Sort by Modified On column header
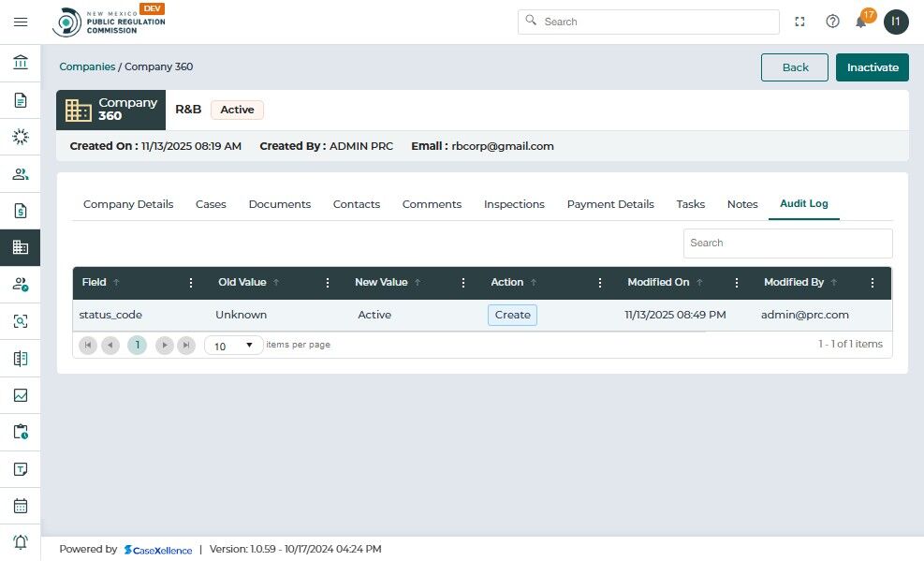The image size is (924, 561). coord(658,282)
